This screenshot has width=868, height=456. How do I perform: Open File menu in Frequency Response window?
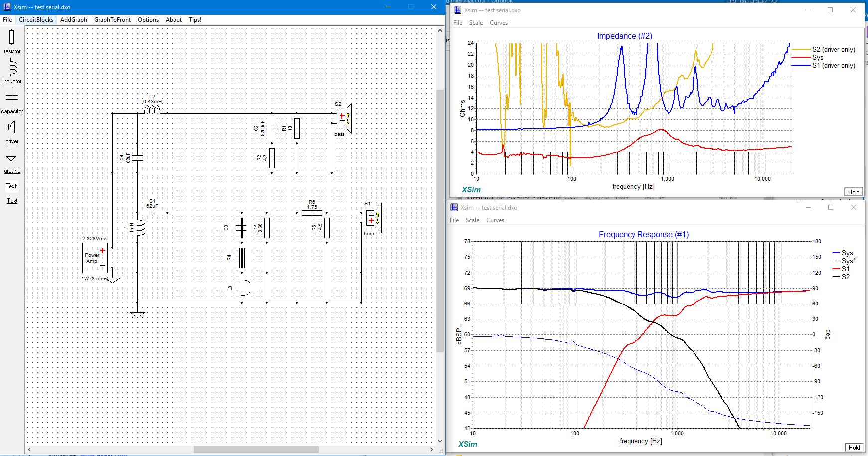pos(454,220)
